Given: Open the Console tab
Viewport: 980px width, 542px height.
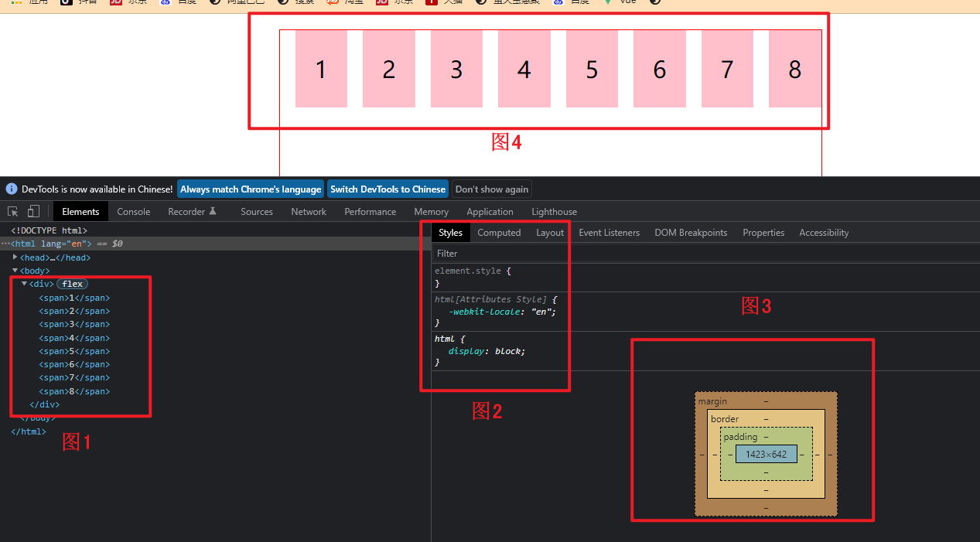Looking at the screenshot, I should coord(134,211).
